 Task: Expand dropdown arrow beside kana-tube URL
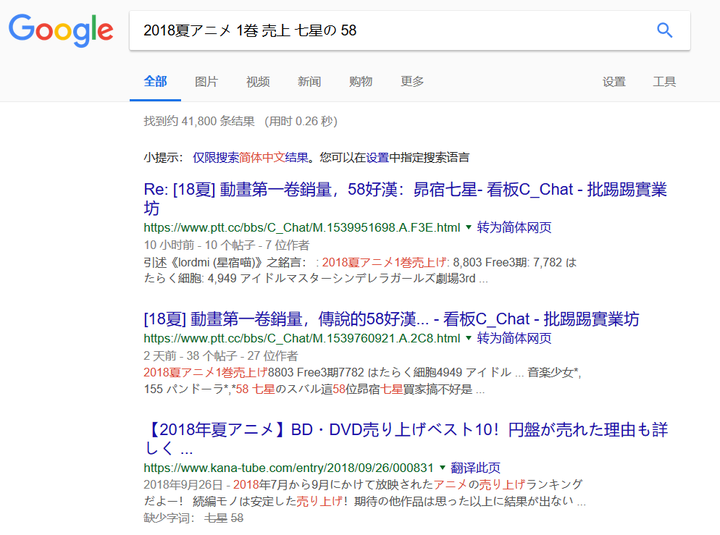click(443, 467)
